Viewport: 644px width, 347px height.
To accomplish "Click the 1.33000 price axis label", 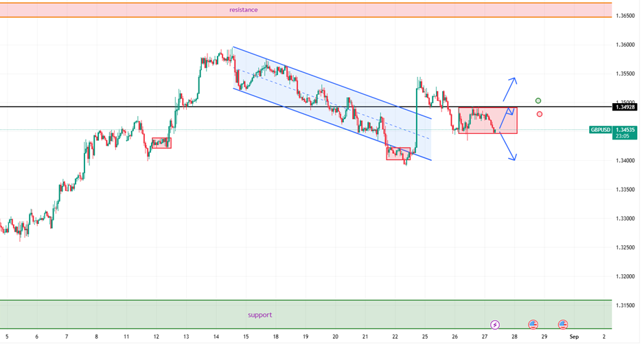I will tap(625, 219).
